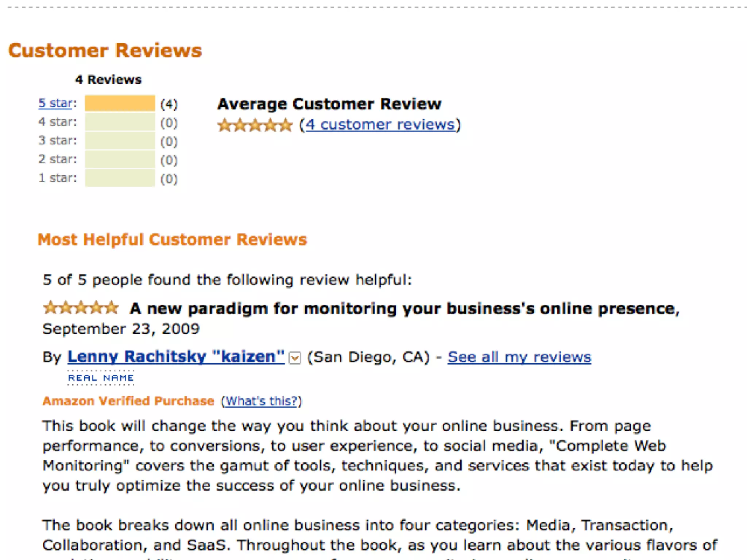Click the Customer Reviews heading

click(105, 50)
